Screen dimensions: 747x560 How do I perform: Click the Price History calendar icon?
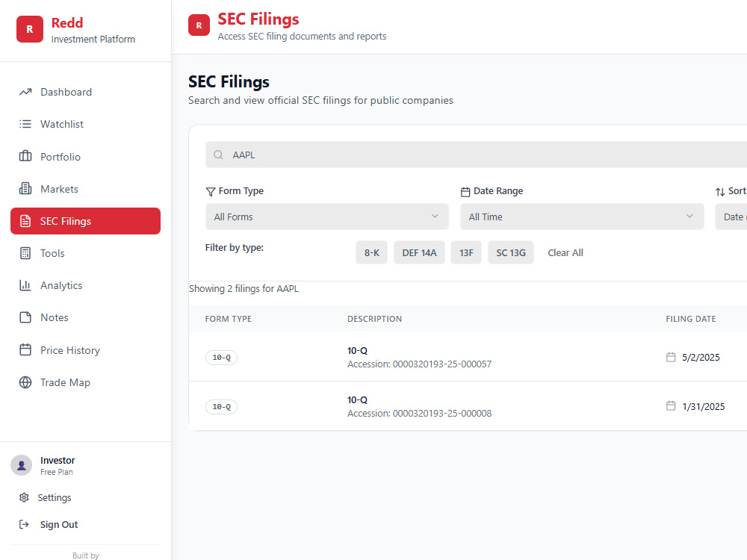(25, 350)
